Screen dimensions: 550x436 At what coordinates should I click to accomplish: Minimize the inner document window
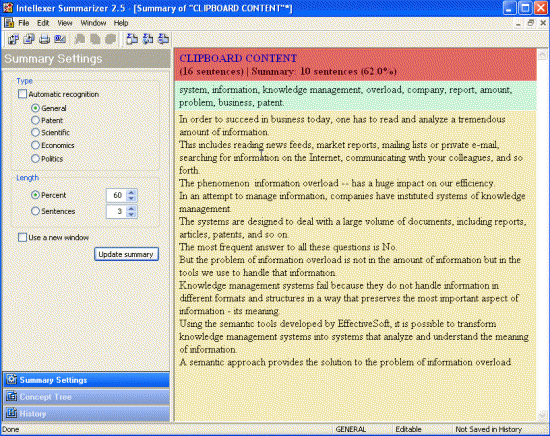tap(518, 23)
